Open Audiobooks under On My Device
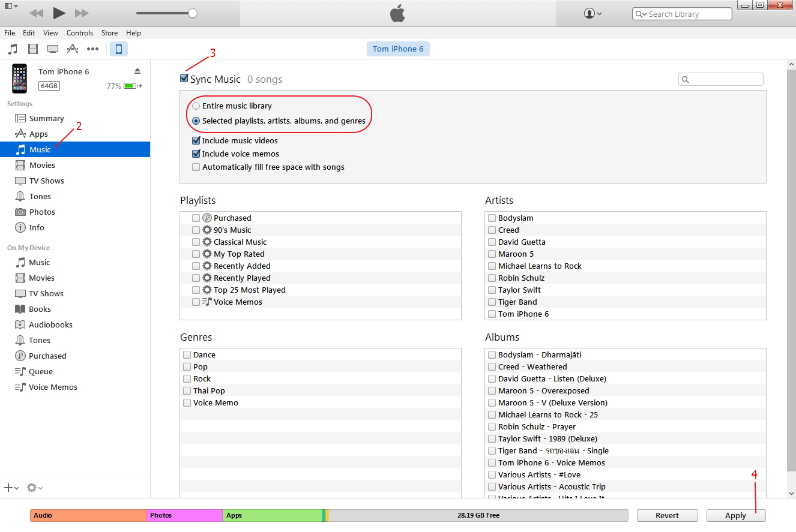796x532 pixels. [x=75, y=324]
